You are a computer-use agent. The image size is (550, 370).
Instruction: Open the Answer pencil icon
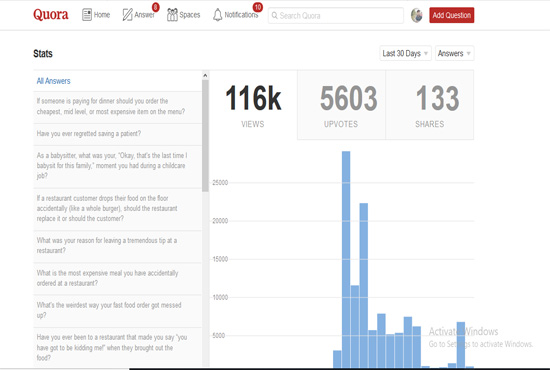click(x=127, y=15)
